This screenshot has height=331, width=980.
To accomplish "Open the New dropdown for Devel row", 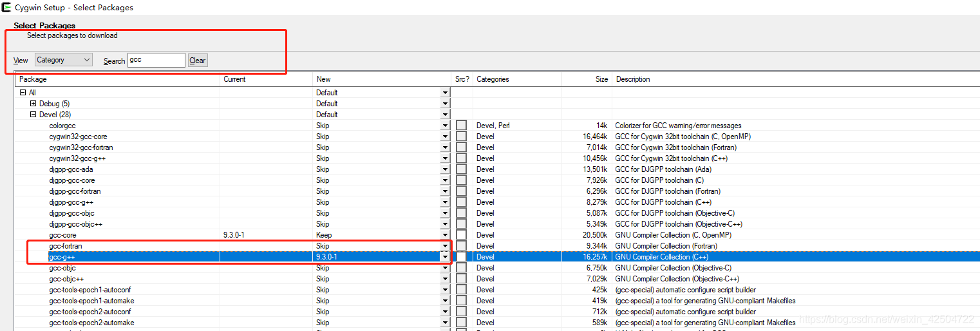I will point(445,115).
